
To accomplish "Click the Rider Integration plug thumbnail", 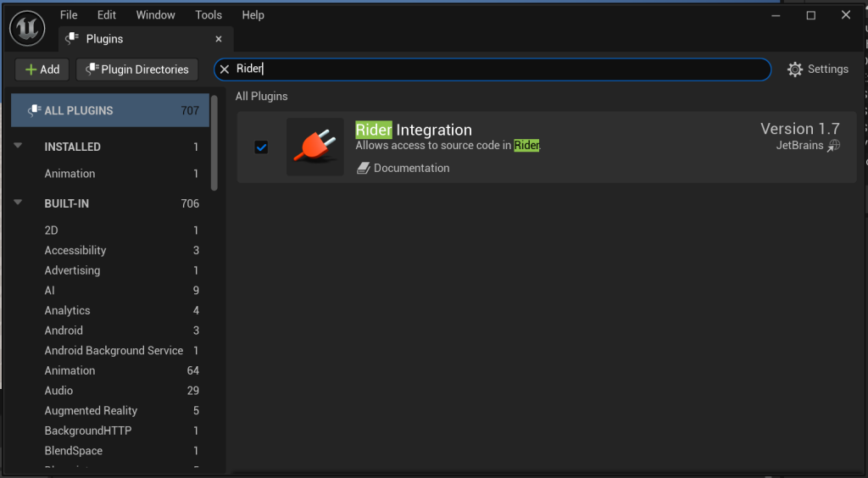I will point(315,147).
